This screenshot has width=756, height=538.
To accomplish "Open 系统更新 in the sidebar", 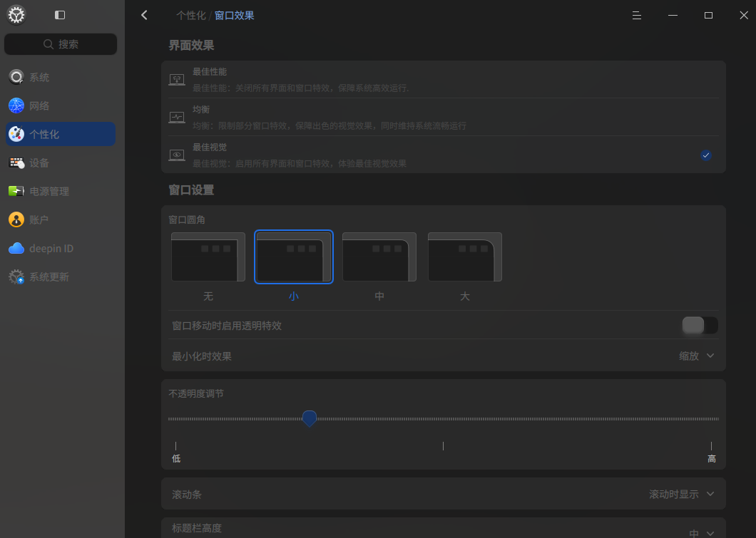I will (x=61, y=277).
